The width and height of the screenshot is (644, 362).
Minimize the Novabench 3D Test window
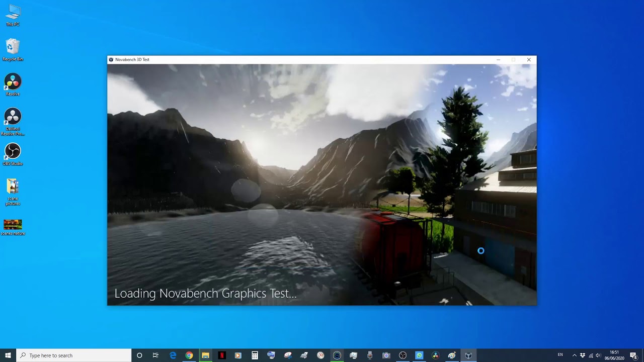click(x=498, y=60)
